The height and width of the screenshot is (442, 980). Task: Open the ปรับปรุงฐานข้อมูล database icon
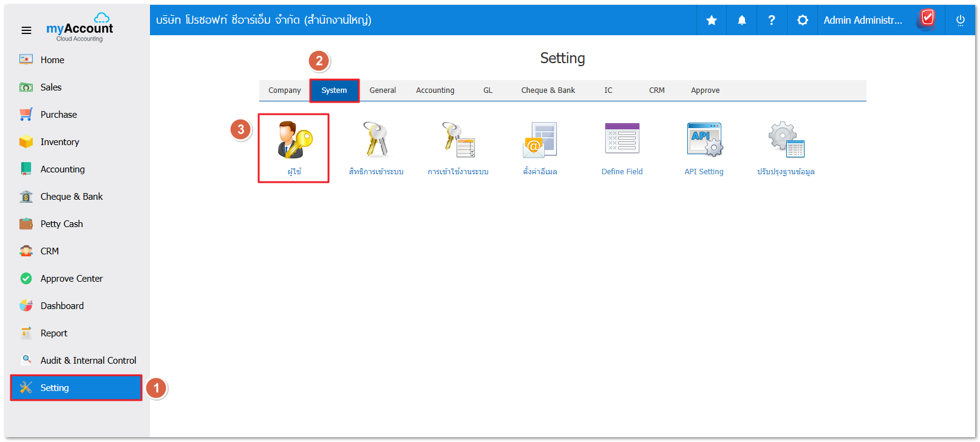786,140
